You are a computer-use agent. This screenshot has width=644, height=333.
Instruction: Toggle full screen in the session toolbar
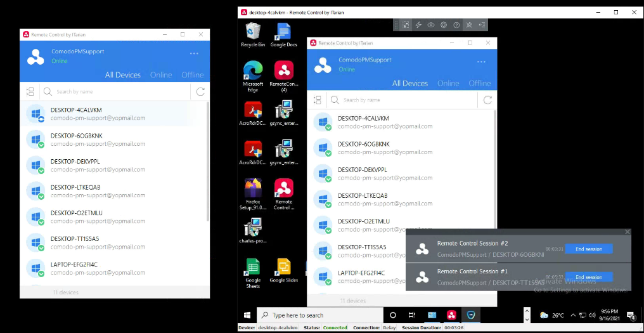406,25
